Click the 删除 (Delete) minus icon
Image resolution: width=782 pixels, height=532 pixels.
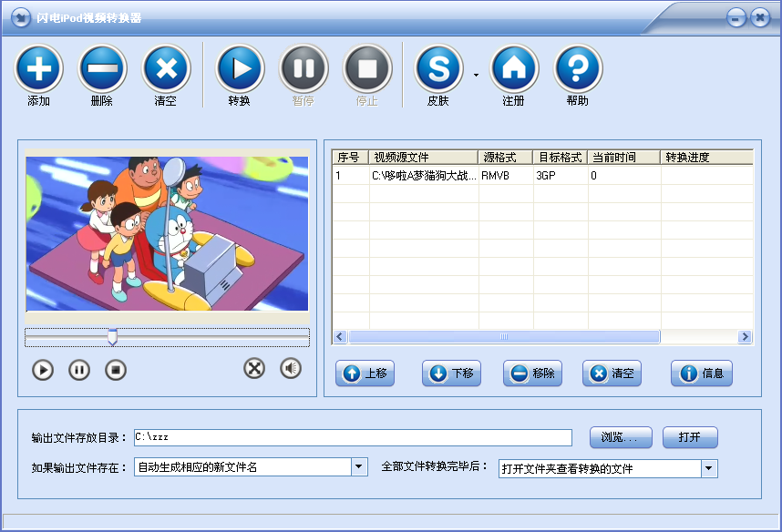tap(102, 69)
